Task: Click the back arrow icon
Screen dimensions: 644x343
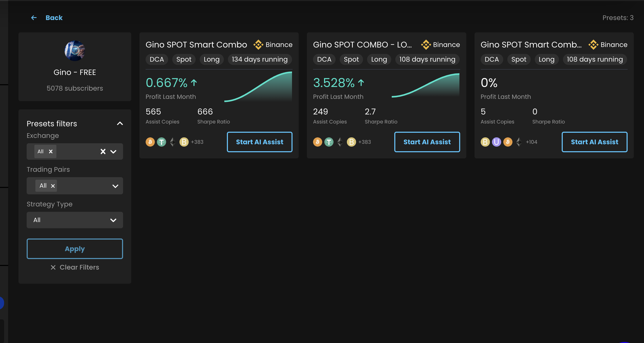Action: coord(34,18)
